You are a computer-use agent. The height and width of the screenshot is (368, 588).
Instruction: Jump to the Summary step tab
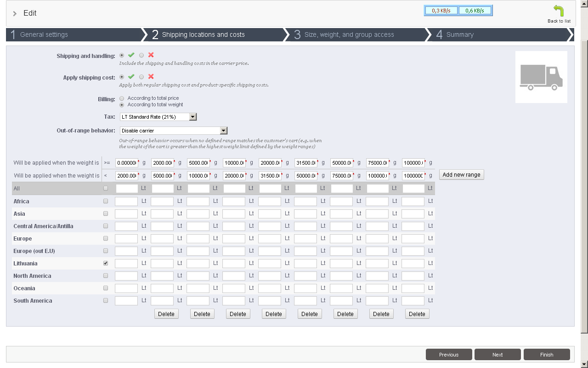(460, 34)
